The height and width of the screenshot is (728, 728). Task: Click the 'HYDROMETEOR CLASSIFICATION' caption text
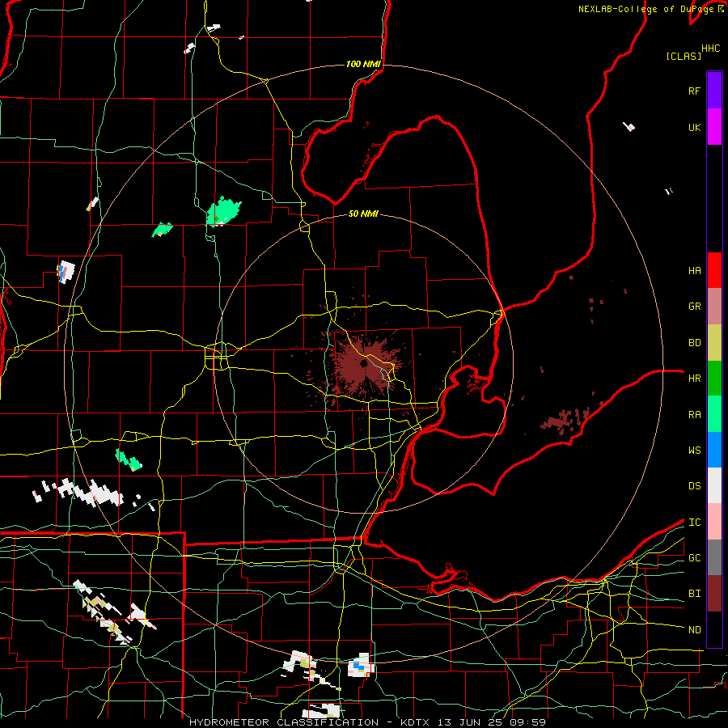(283, 722)
